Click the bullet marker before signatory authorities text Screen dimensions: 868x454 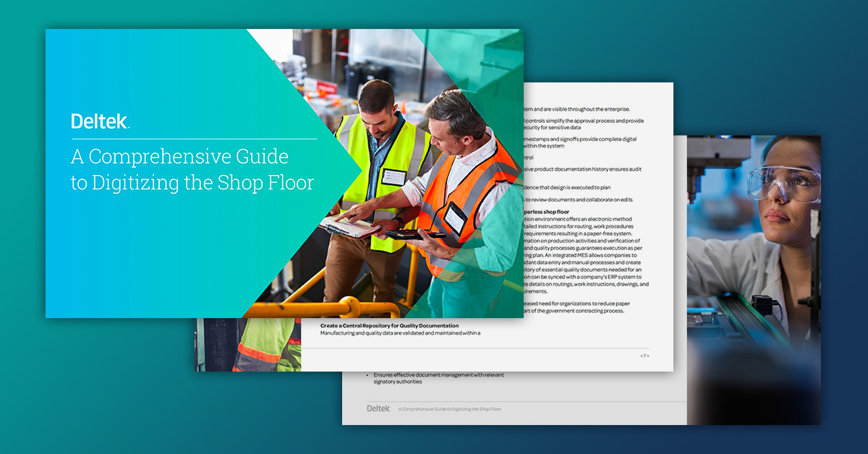[367, 374]
